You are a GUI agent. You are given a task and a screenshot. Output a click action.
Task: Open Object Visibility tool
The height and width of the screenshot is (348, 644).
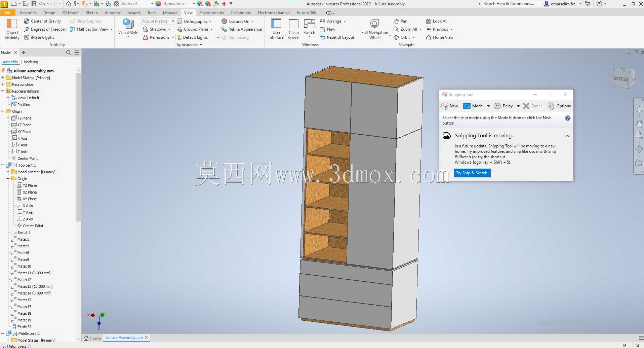(12, 29)
